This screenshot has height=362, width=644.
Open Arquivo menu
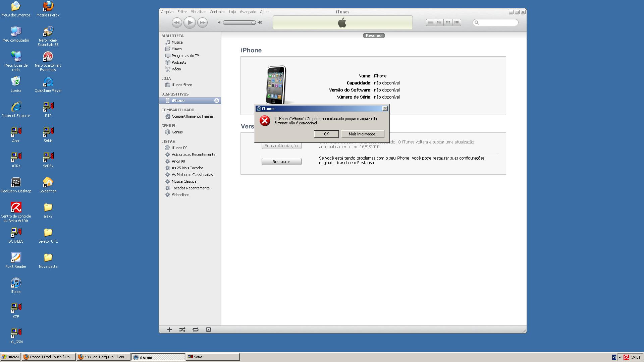[167, 12]
